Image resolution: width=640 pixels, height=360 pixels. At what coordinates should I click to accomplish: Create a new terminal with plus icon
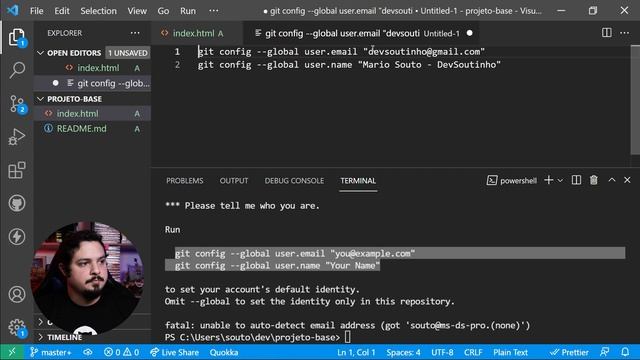(x=549, y=180)
